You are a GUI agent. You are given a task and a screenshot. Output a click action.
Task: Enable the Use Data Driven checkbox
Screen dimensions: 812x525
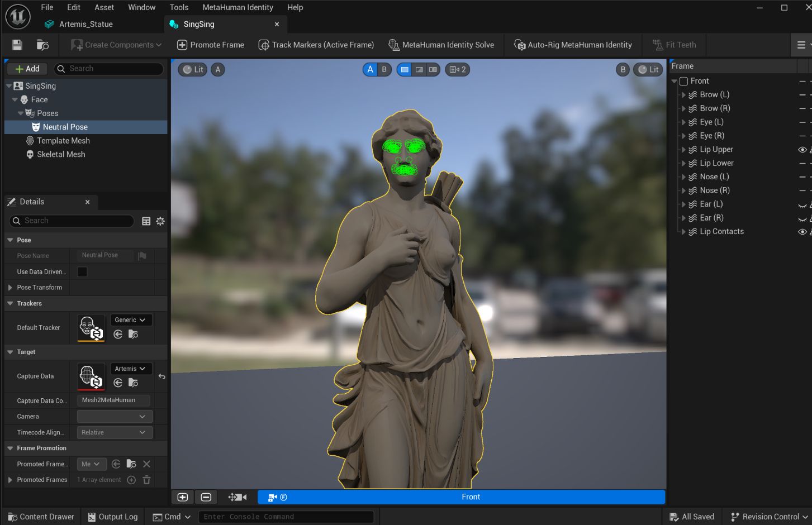click(x=82, y=272)
